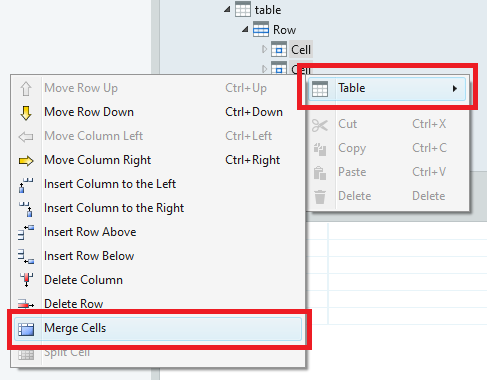Collapse the Row tree node

(245, 29)
